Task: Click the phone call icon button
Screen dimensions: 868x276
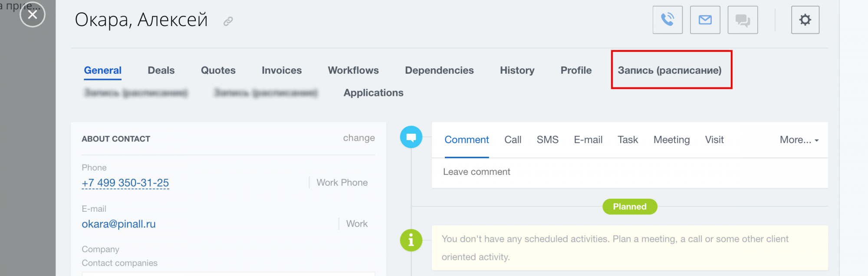Action: (667, 20)
